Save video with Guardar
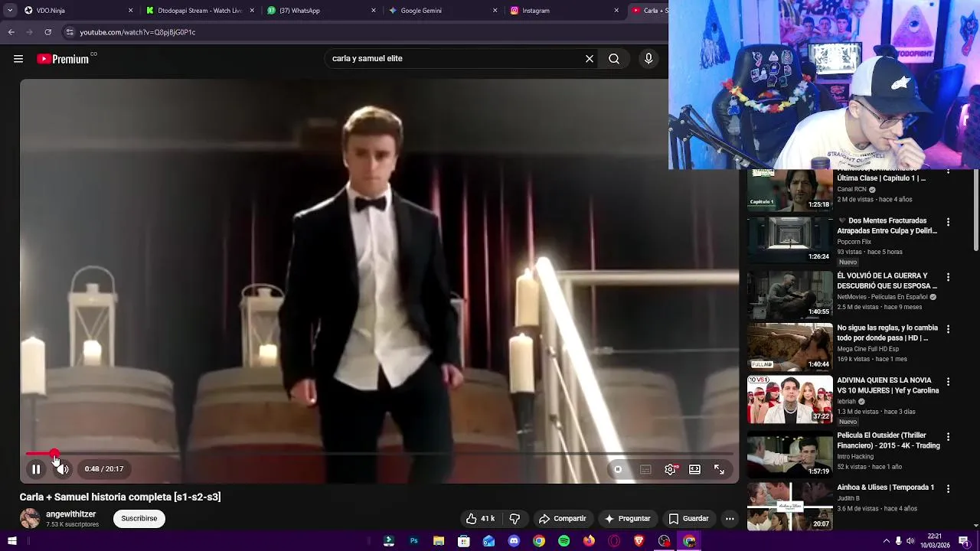 click(688, 519)
